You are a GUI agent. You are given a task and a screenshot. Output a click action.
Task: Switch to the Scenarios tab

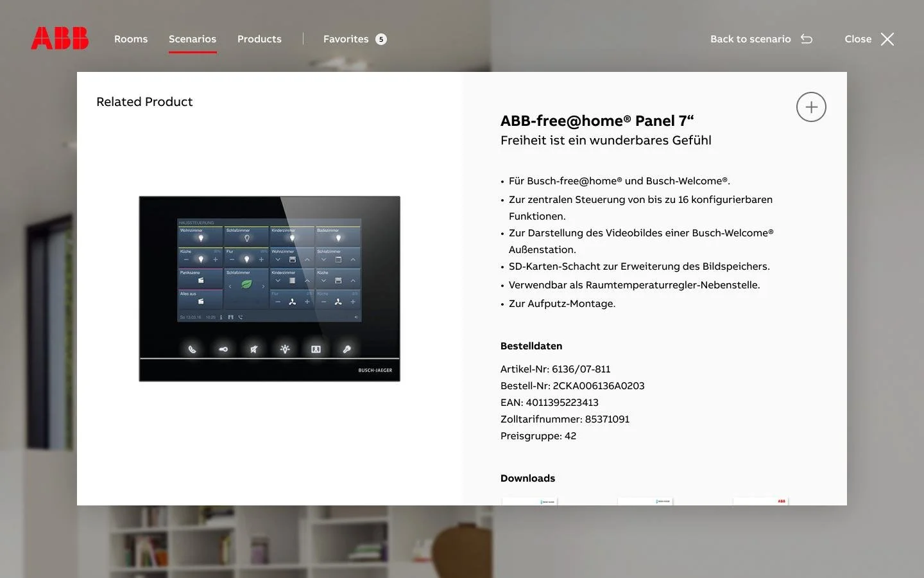(193, 39)
